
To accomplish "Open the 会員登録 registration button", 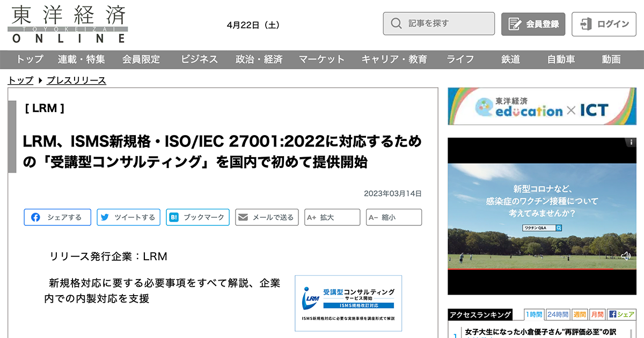I will tap(533, 24).
